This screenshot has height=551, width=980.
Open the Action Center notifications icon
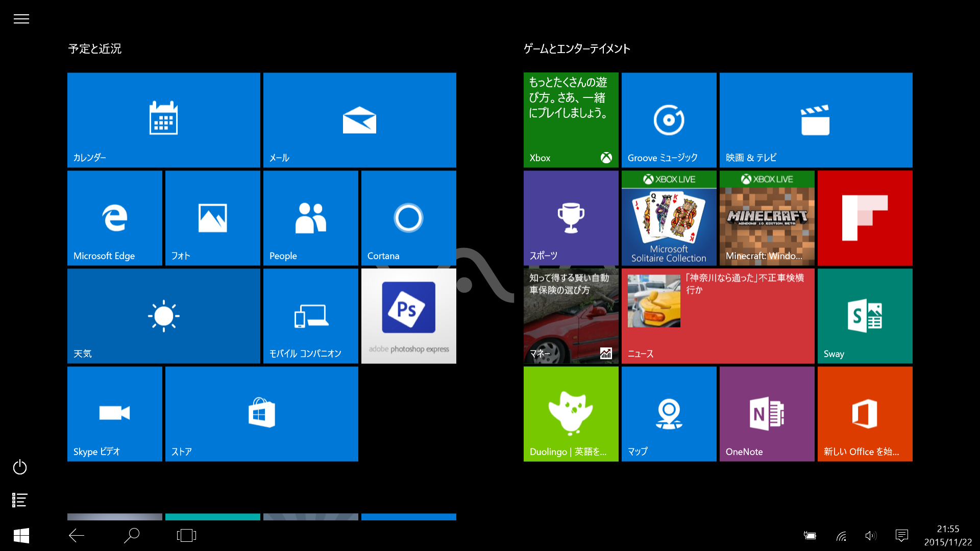pyautogui.click(x=902, y=535)
